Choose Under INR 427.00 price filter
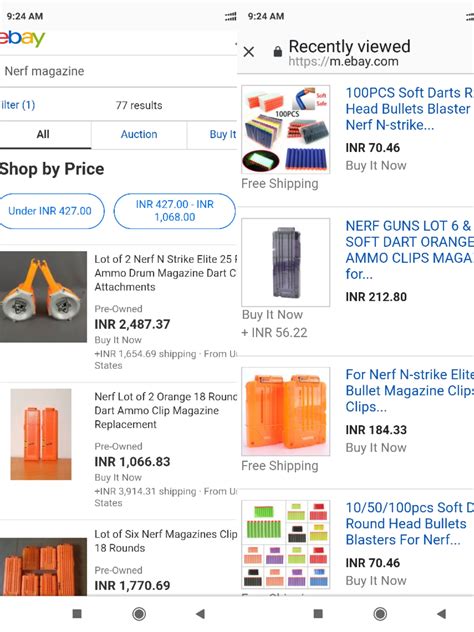This screenshot has width=474, height=632. [50, 211]
